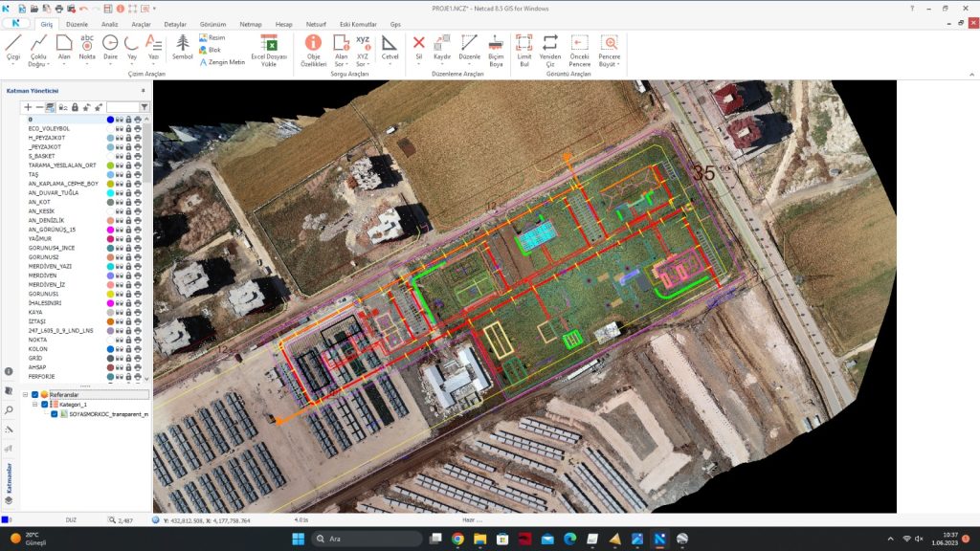The height and width of the screenshot is (551, 980).
Task: Remove layer with minus icon
Action: (38, 107)
